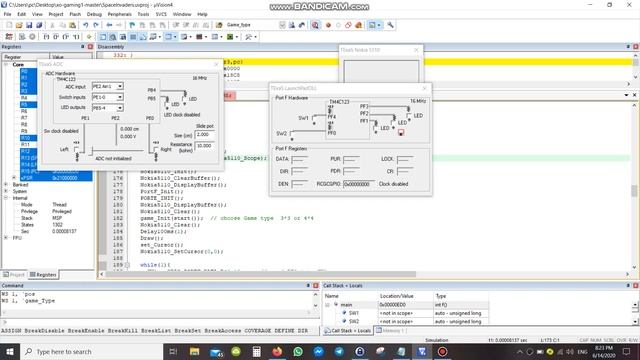Collapse the main entry in the Call Stack

327,305
